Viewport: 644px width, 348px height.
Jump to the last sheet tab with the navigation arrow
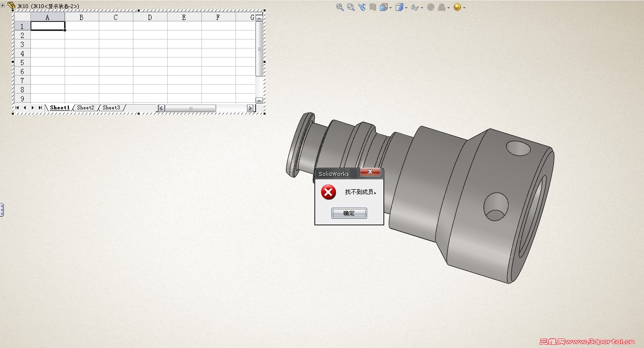click(40, 108)
